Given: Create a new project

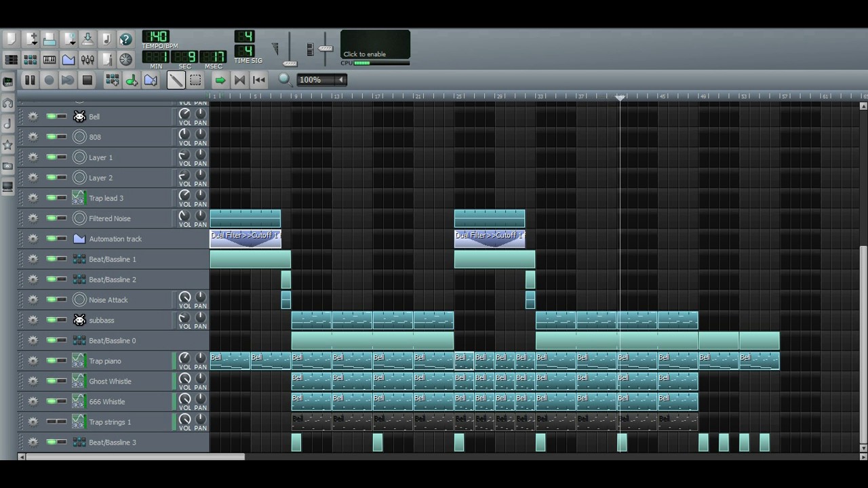Looking at the screenshot, I should click(x=11, y=39).
